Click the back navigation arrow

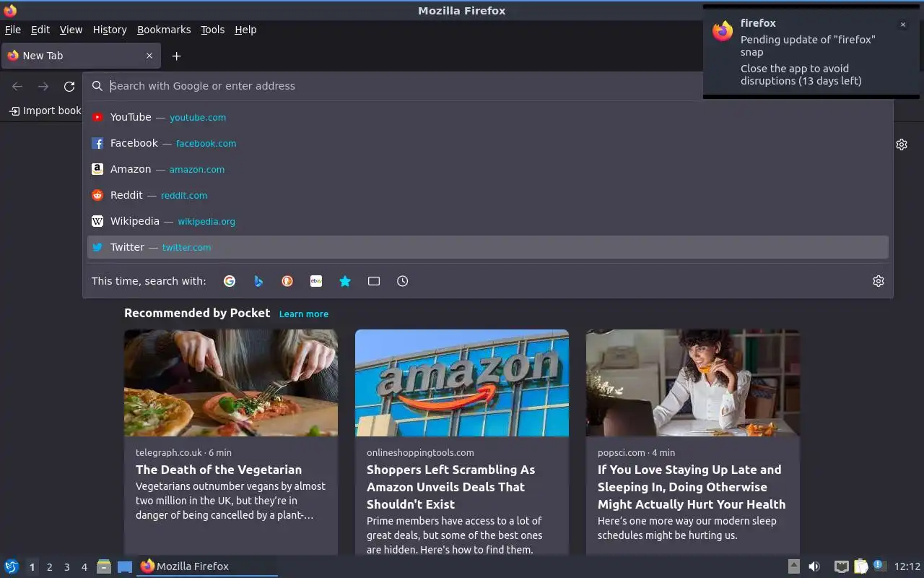tap(17, 86)
